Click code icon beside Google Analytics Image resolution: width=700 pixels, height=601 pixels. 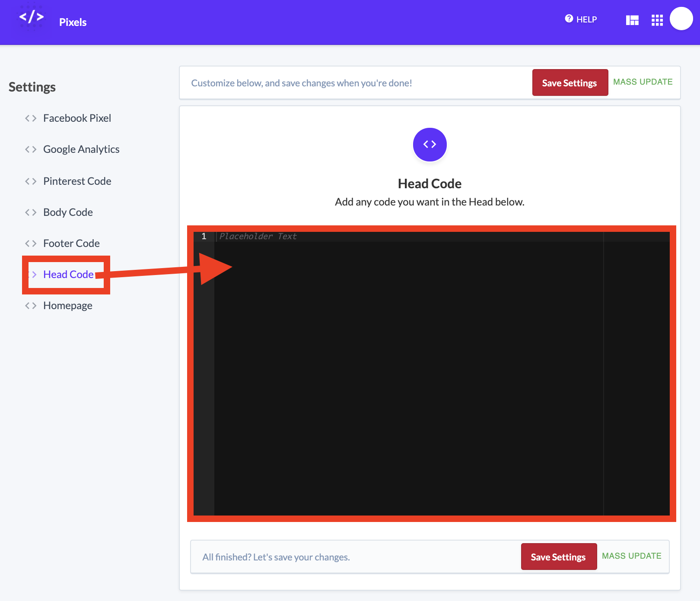click(x=31, y=149)
